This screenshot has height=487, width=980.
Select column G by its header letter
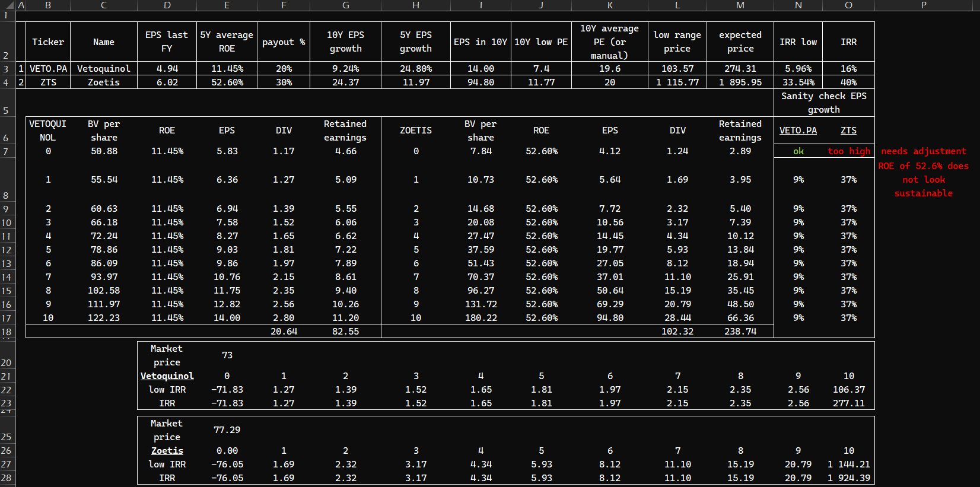point(345,5)
